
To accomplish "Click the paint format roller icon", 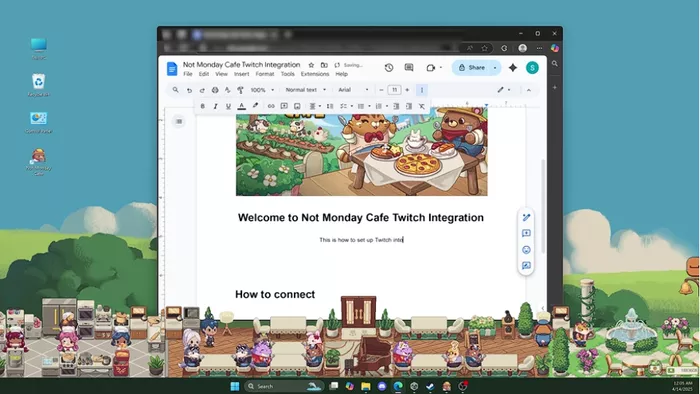I will [240, 90].
